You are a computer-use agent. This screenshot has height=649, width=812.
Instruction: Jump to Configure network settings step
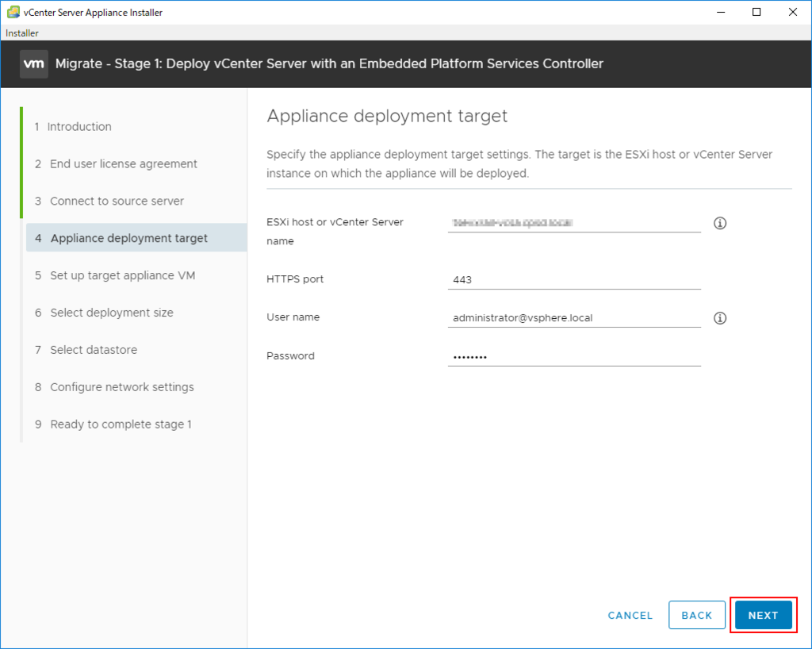pyautogui.click(x=121, y=387)
